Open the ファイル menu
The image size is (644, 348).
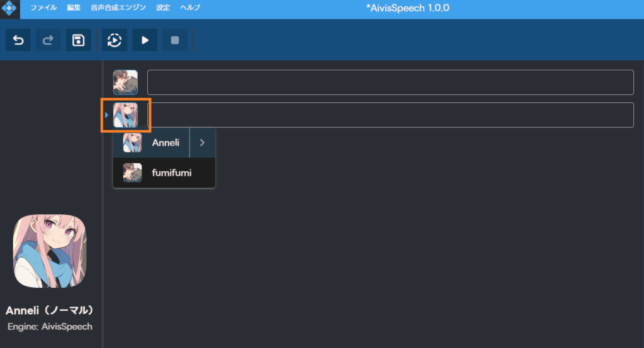(x=43, y=8)
